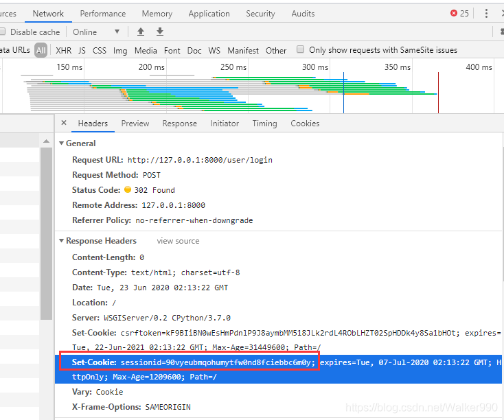Click the request list vertical scrollbar thumb
This screenshot has height=420, width=504.
(46, 233)
